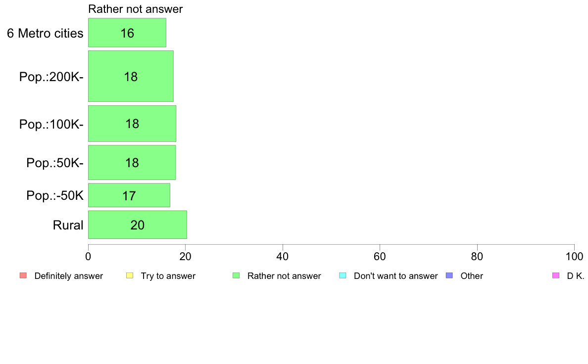Click the Don't want to answer legend text

tap(395, 276)
